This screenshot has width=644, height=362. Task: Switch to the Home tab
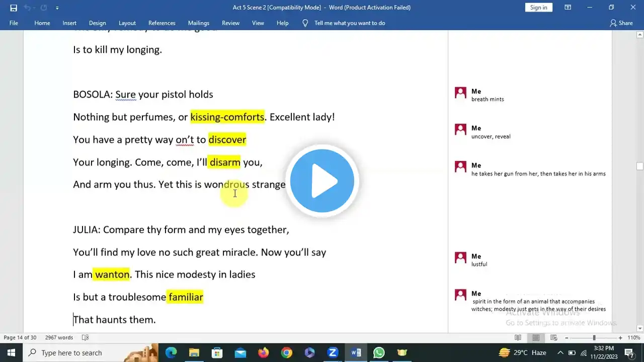click(42, 23)
